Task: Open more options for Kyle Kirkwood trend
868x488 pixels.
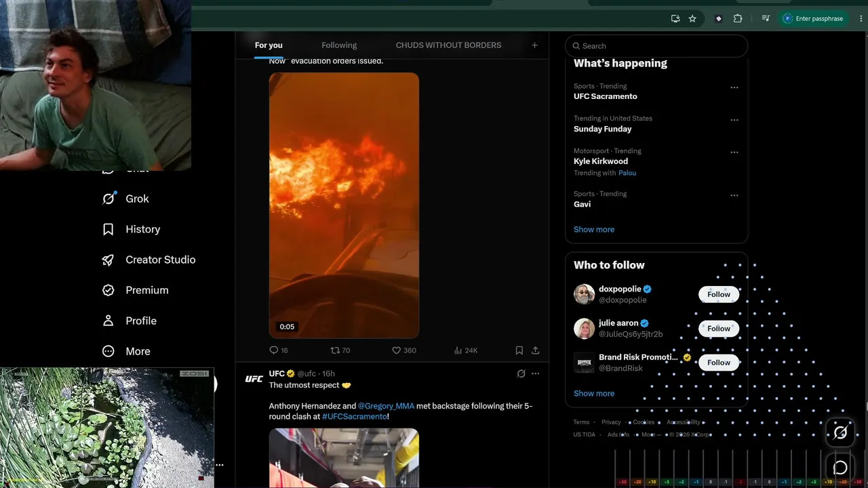Action: pos(734,152)
